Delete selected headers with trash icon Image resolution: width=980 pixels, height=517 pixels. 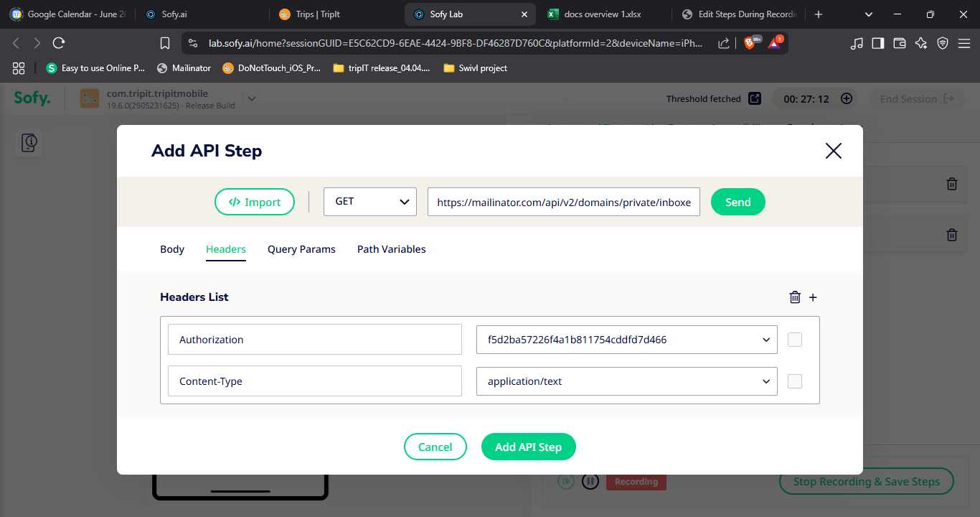(795, 297)
